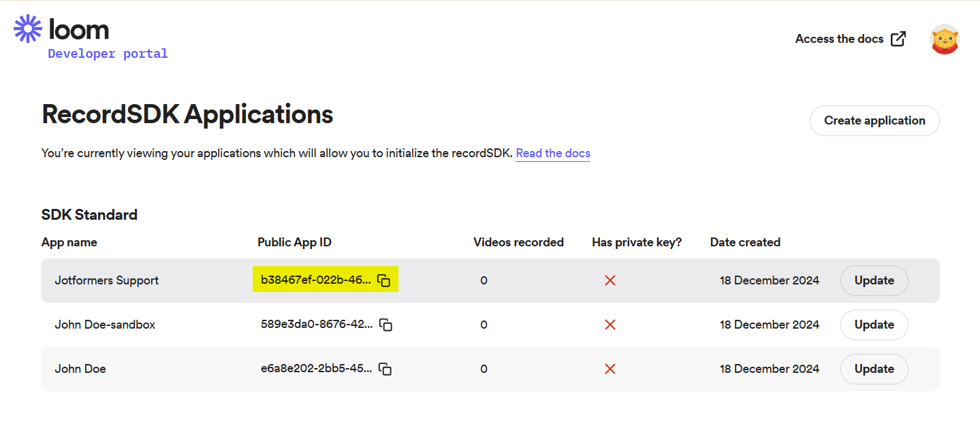Copy the John Doe public App ID
980x428 pixels.
[385, 369]
